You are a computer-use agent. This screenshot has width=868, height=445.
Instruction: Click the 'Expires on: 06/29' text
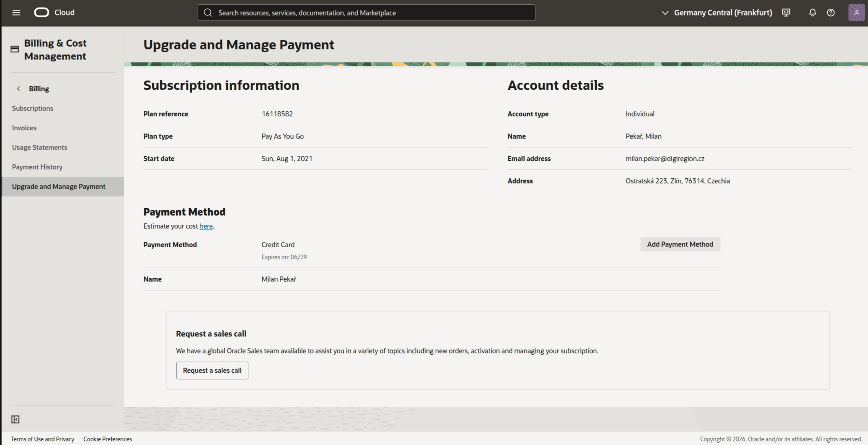[x=284, y=257]
